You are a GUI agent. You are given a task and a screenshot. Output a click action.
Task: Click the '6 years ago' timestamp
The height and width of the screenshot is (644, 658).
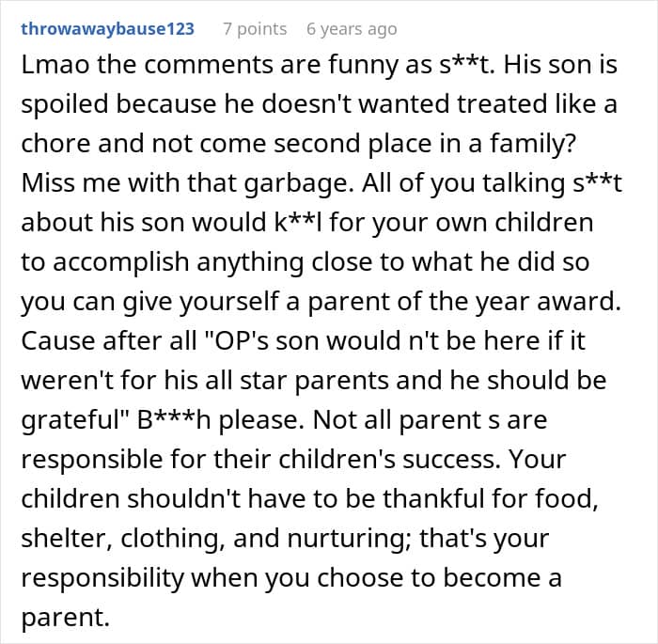[x=352, y=29]
